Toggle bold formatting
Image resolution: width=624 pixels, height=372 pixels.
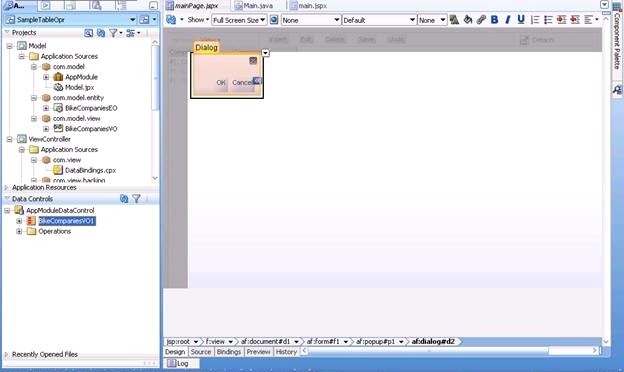pyautogui.click(x=494, y=19)
